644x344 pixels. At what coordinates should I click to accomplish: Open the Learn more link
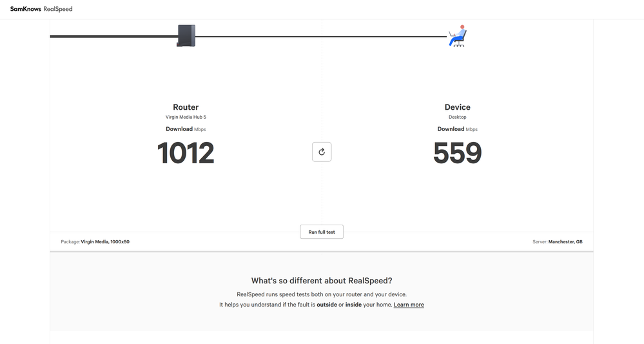tap(409, 305)
